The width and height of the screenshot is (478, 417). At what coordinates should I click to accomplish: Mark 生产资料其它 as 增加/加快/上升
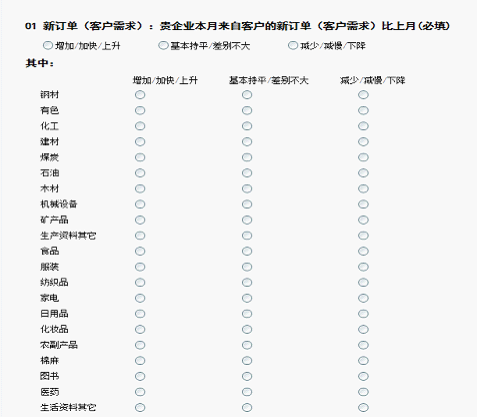140,236
